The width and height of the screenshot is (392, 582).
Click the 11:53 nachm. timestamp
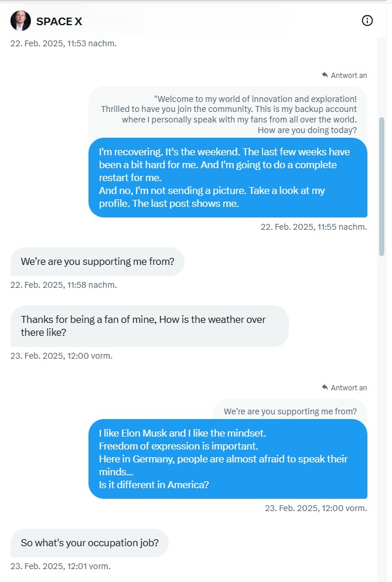[63, 43]
